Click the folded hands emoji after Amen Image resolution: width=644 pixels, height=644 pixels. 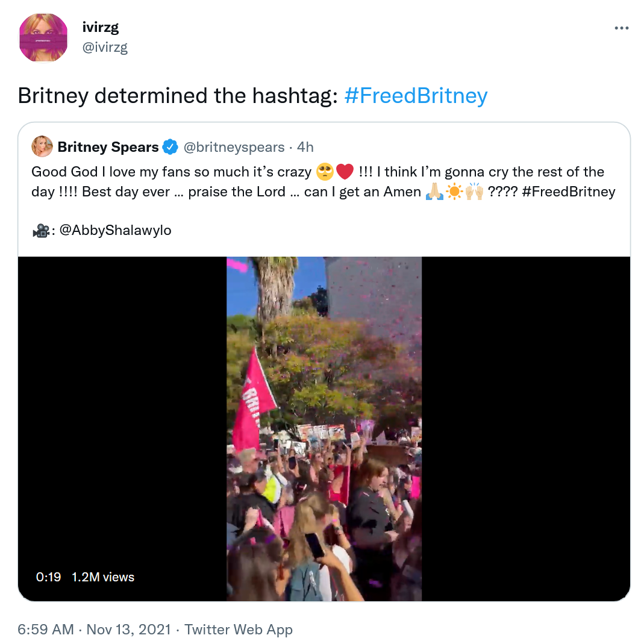click(x=434, y=192)
